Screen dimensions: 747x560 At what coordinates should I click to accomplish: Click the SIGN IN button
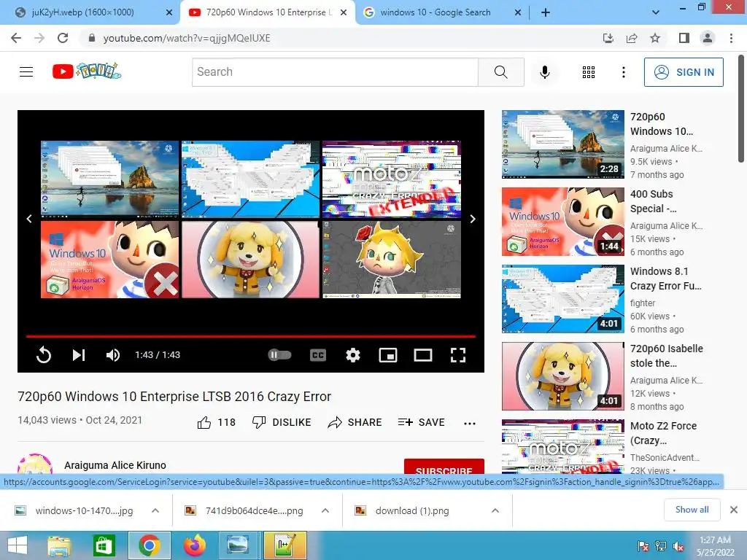coord(684,72)
